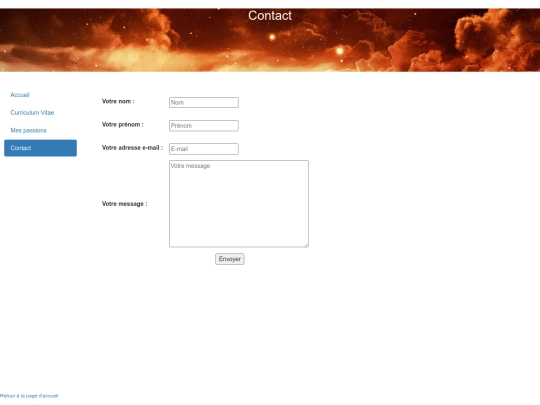The height and width of the screenshot is (405, 540).
Task: Open the Mes passions page
Action: tap(28, 130)
